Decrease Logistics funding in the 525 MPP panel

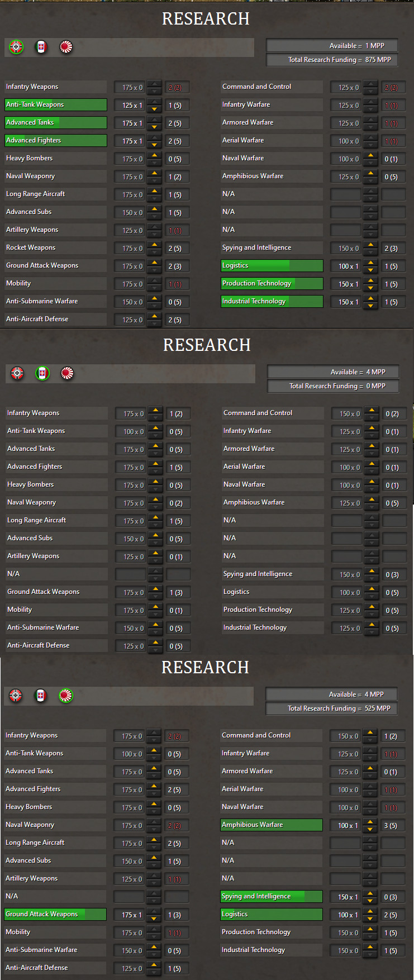pyautogui.click(x=370, y=919)
